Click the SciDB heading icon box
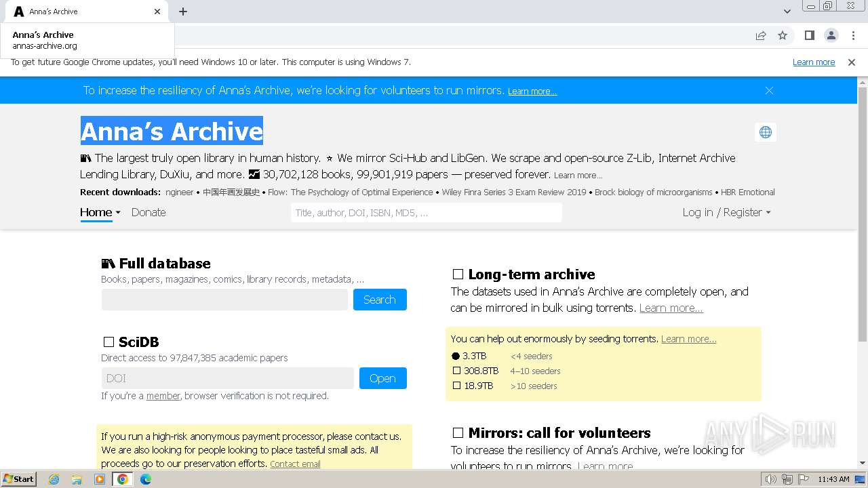Screen dimensions: 868x488 point(108,342)
